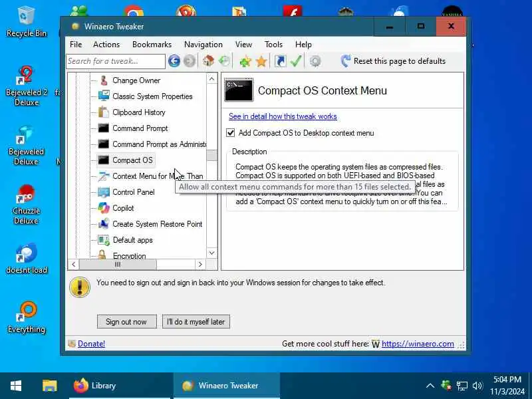Click the colorful Copilot icon
532x399 pixels.
click(104, 207)
